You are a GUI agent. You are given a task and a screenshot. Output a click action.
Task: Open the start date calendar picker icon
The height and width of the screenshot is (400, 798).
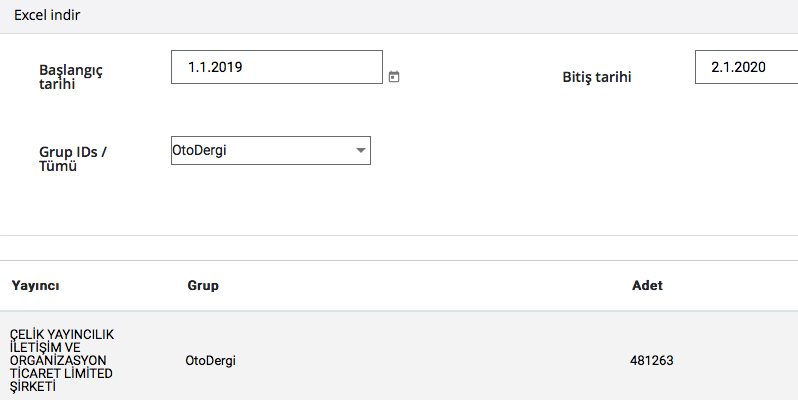(394, 76)
